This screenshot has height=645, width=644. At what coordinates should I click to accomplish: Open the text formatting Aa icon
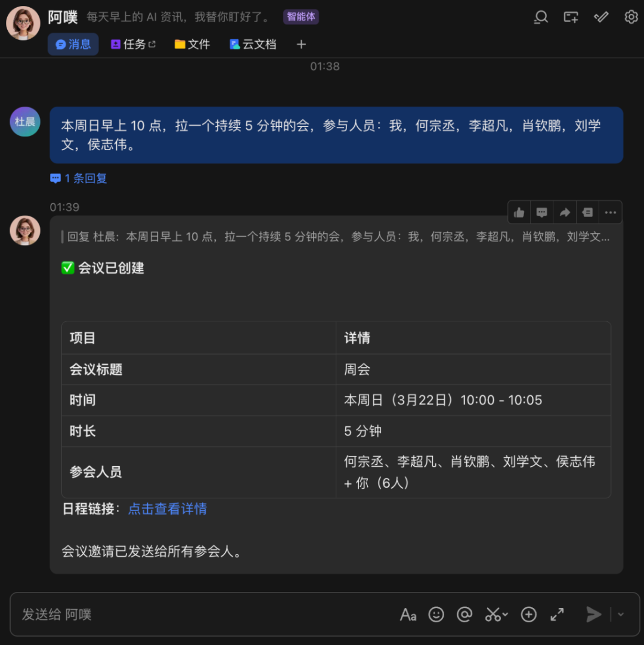tap(408, 615)
